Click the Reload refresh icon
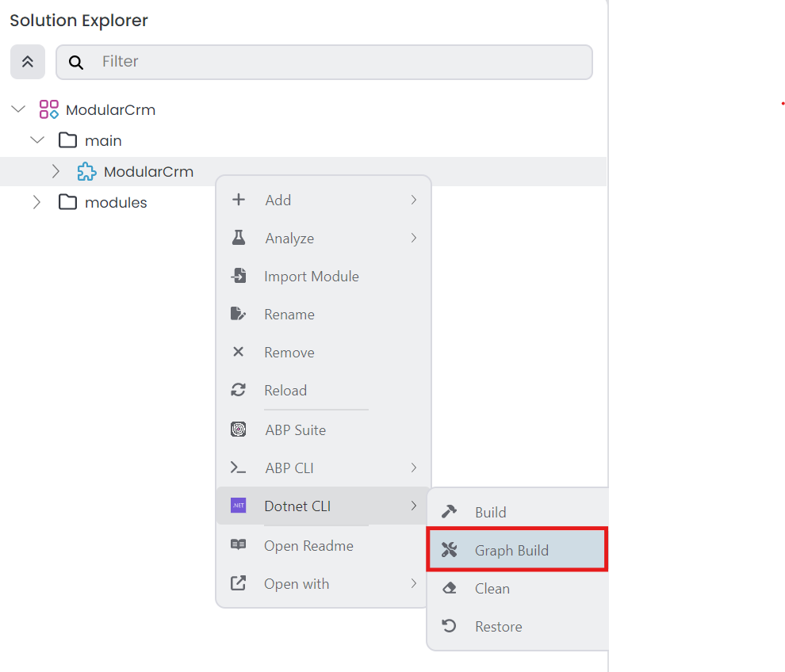 click(238, 390)
